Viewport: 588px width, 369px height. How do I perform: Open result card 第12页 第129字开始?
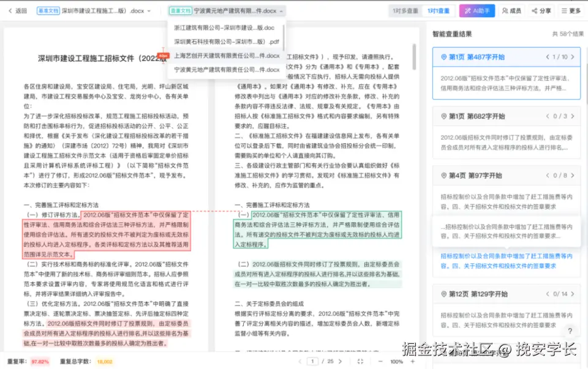pos(507,310)
